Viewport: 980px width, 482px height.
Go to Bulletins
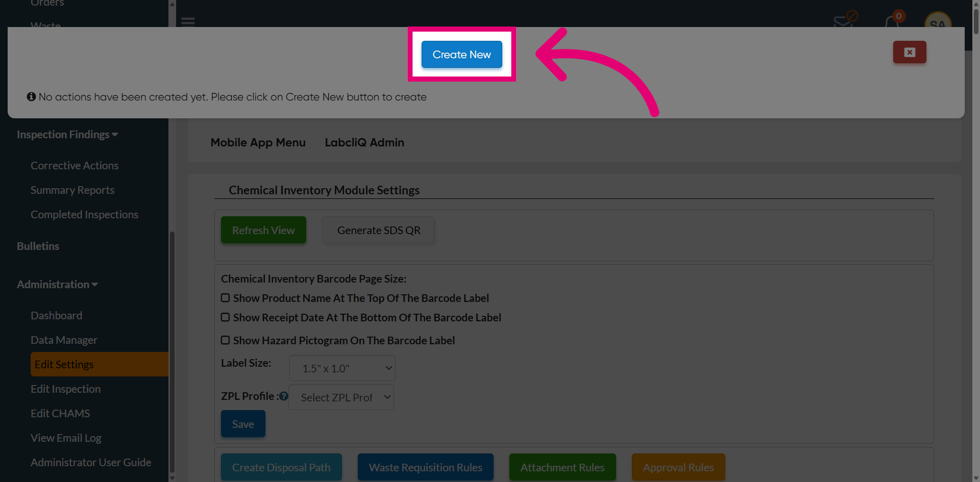coord(38,246)
